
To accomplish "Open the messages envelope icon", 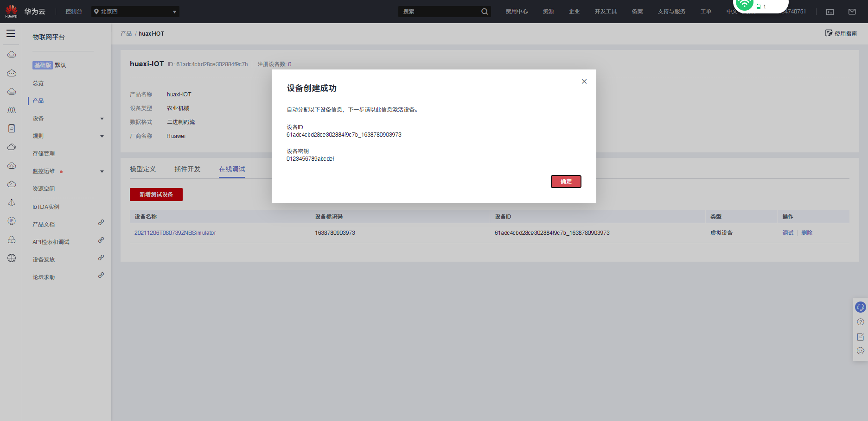I will pos(852,12).
